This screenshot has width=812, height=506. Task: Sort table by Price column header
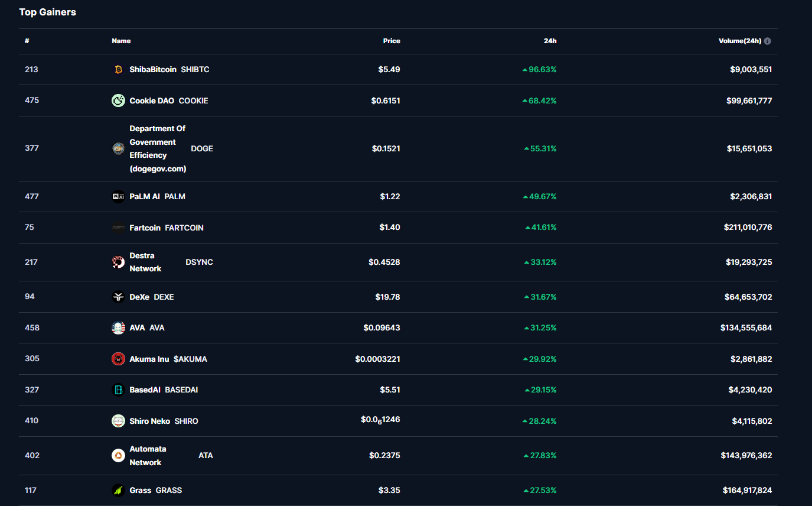pyautogui.click(x=391, y=41)
